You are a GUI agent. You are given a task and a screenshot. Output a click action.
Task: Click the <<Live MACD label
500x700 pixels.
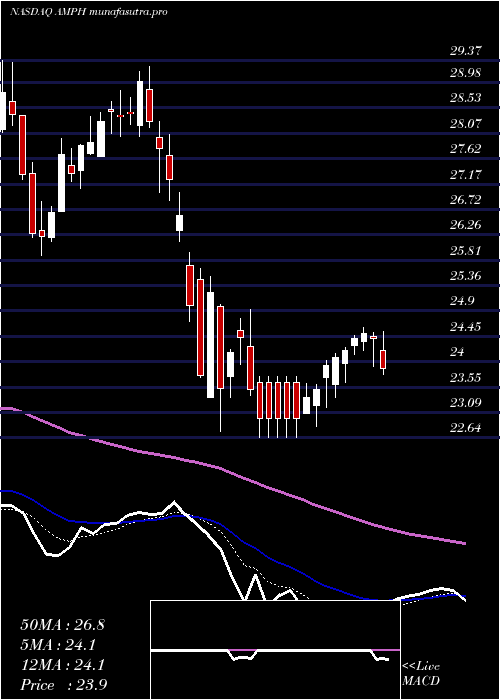[421, 674]
